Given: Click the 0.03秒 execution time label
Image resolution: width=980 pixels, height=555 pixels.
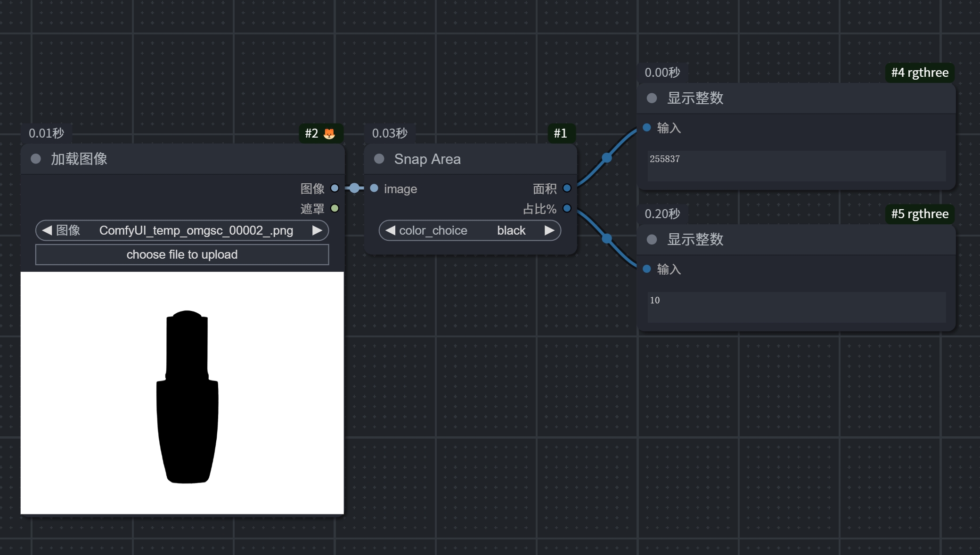Looking at the screenshot, I should click(x=390, y=133).
